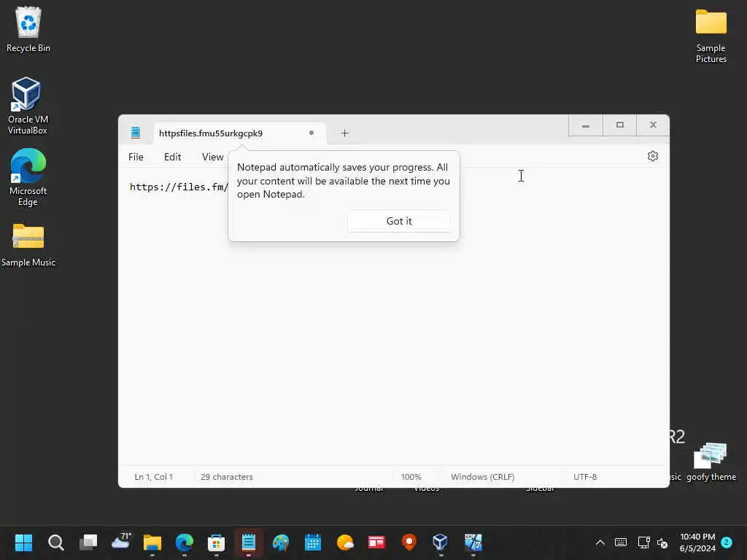This screenshot has width=747, height=560.
Task: Maximize the Notepad window
Action: point(620,125)
